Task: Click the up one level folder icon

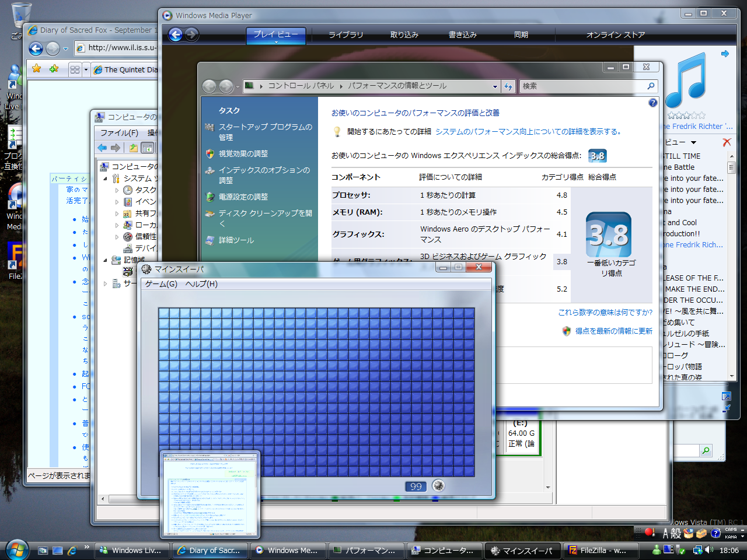Action: point(134,148)
